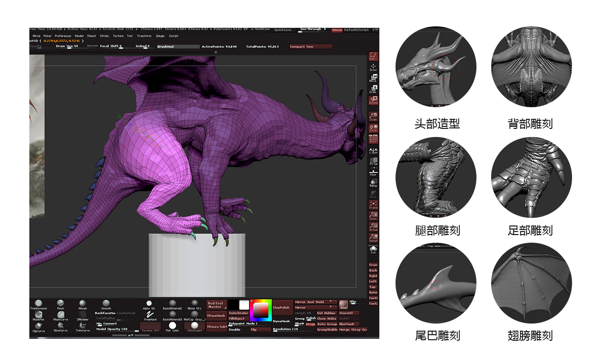
Task: Open the Render menu
Action: 79,36
